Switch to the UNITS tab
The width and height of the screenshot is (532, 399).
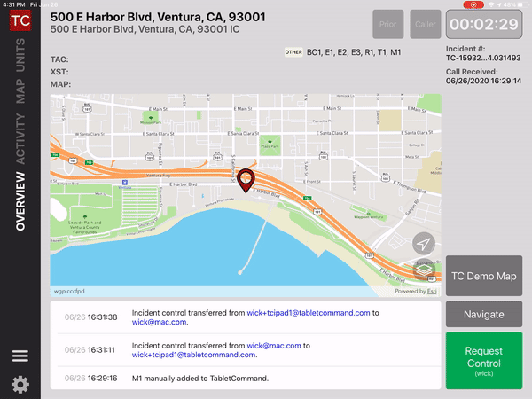tap(20, 57)
